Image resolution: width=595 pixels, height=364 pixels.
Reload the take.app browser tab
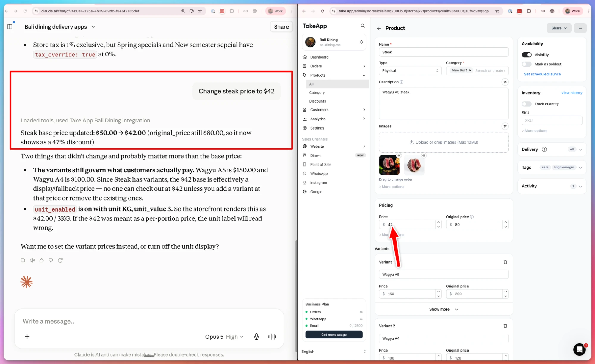pyautogui.click(x=322, y=11)
